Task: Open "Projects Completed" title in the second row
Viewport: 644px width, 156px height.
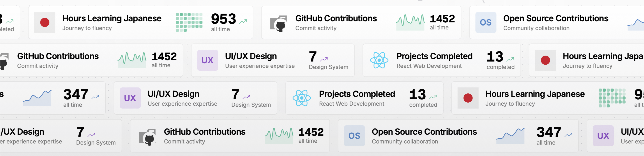Action: point(435,56)
